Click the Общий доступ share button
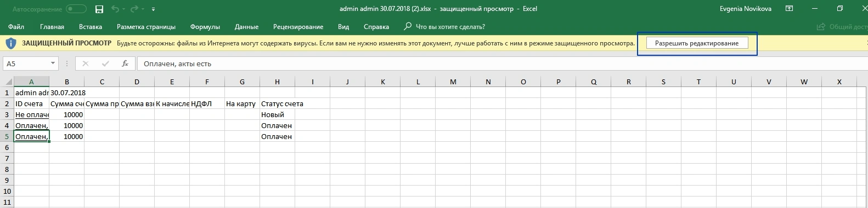868x208 pixels. pos(842,27)
